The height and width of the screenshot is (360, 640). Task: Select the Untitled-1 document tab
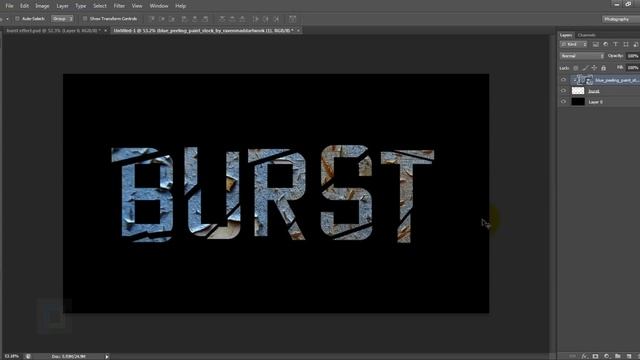(x=203, y=31)
